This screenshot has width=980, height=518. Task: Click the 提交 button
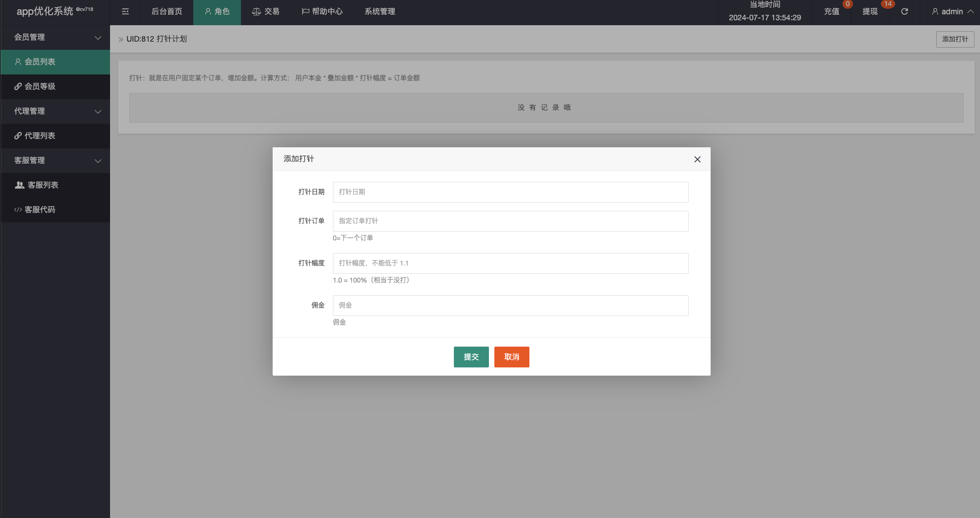[x=471, y=357]
